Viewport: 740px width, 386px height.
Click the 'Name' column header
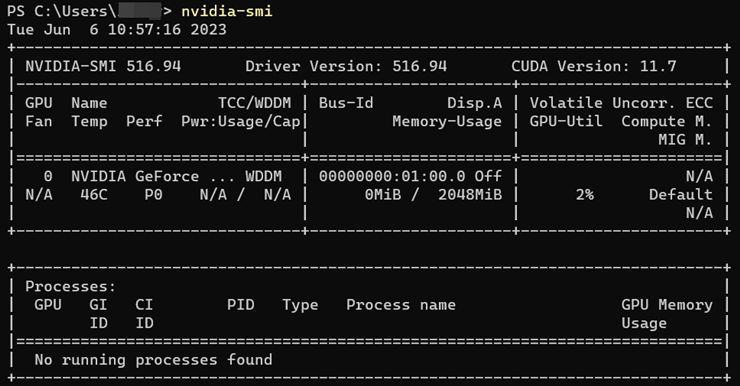(x=89, y=103)
